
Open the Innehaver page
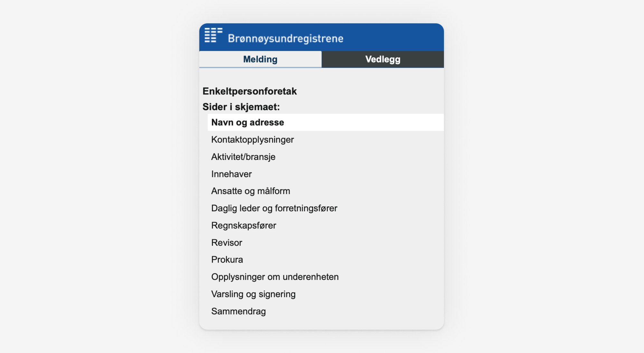click(x=232, y=174)
